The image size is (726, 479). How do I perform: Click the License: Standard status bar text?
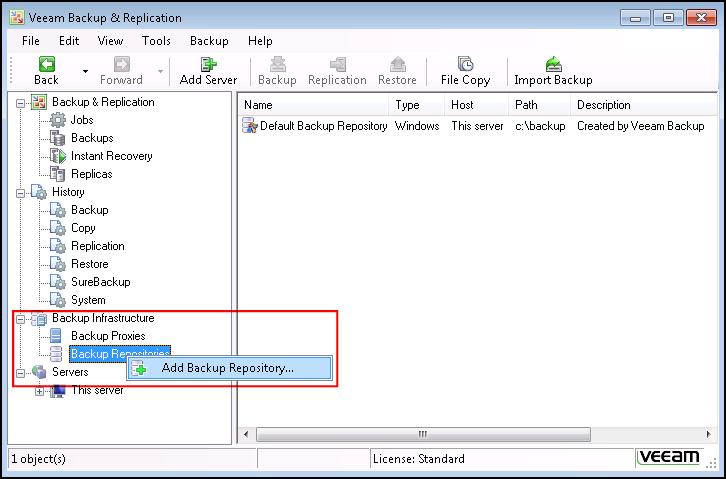tap(419, 459)
